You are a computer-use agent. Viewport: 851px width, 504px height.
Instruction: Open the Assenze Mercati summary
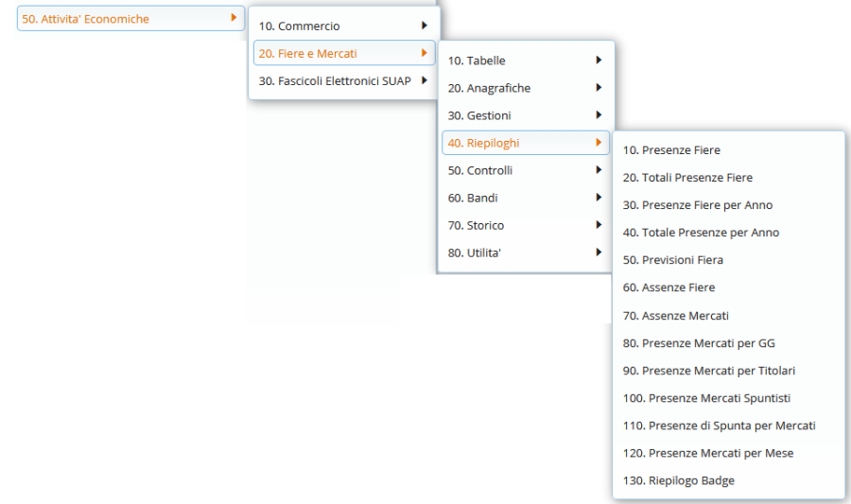[x=675, y=316]
